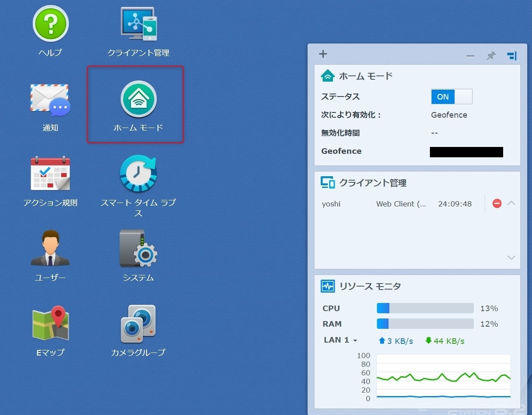This screenshot has height=415, width=532.
Task: Open the E-Map (Eマップ) icon
Action: [50, 324]
